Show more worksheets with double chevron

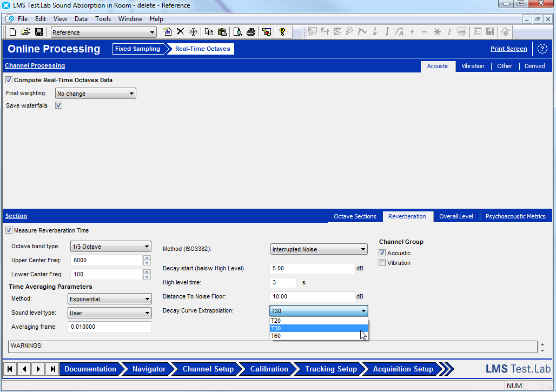pyautogui.click(x=447, y=369)
